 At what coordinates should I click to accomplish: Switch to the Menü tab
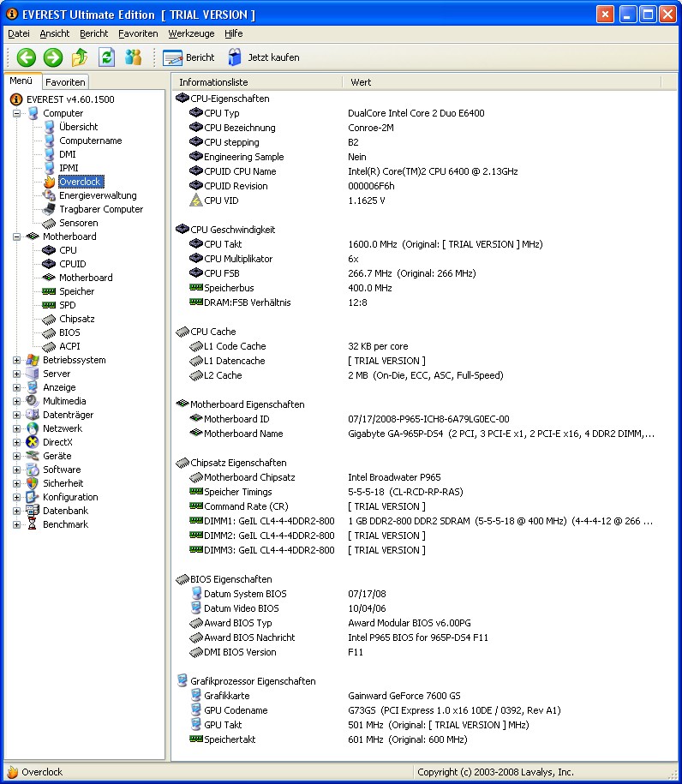click(21, 81)
